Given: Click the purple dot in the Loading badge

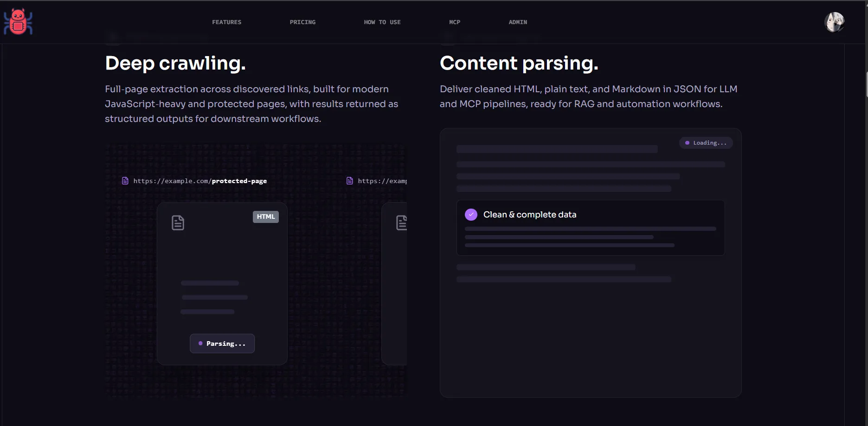Looking at the screenshot, I should tap(687, 143).
